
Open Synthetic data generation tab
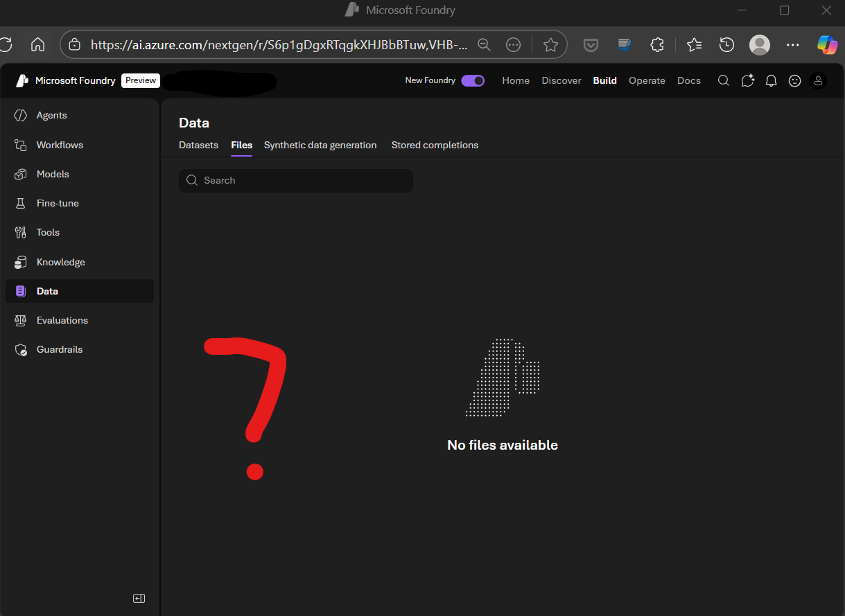(320, 145)
